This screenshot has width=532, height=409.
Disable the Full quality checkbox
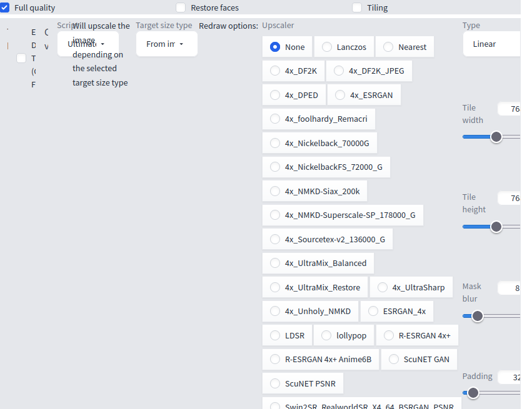point(6,7)
